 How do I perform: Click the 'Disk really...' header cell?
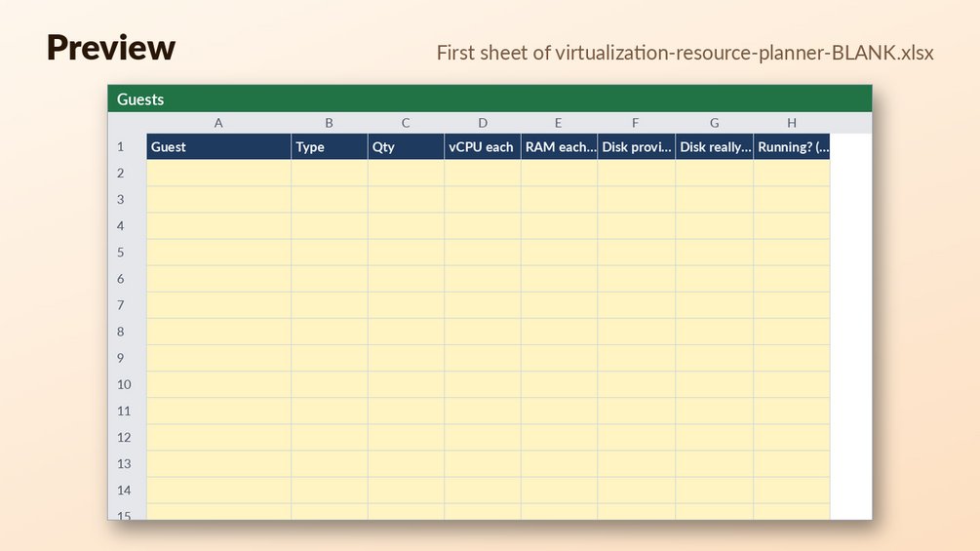[714, 147]
